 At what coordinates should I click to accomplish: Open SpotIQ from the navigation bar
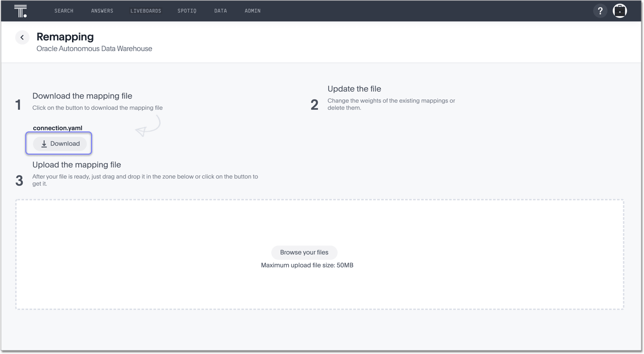click(187, 11)
